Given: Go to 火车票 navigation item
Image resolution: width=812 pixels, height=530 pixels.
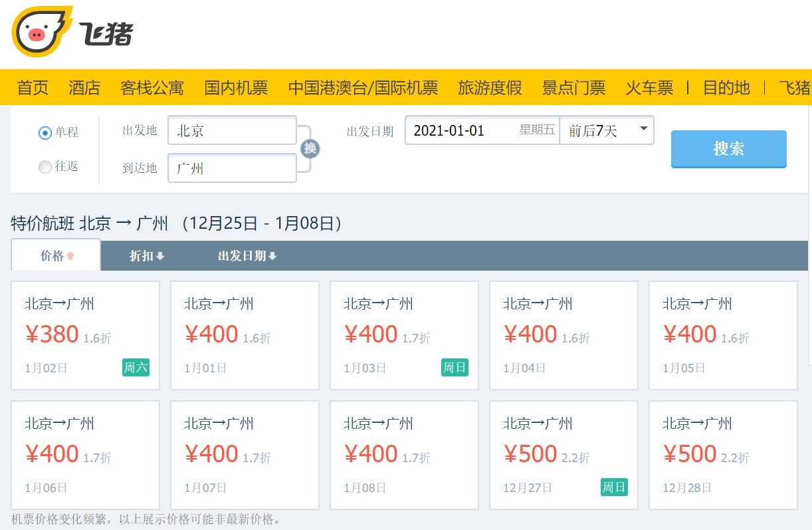Looking at the screenshot, I should pyautogui.click(x=649, y=88).
